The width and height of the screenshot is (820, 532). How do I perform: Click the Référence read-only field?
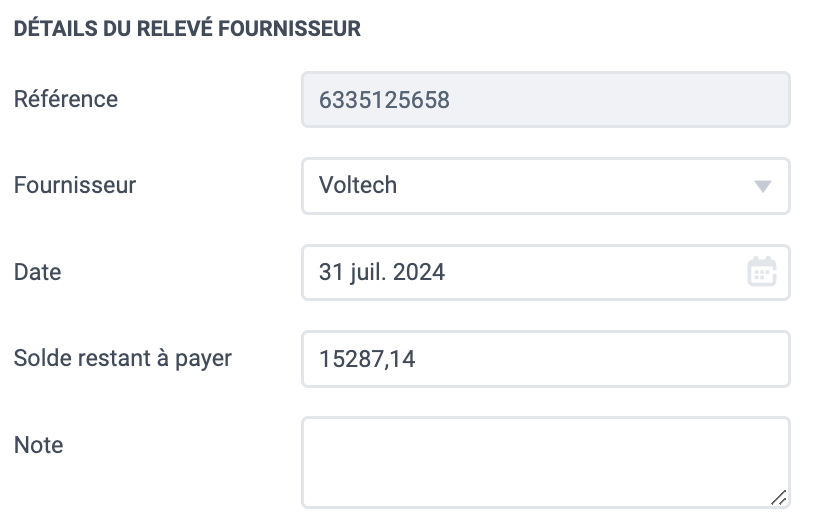pos(545,99)
